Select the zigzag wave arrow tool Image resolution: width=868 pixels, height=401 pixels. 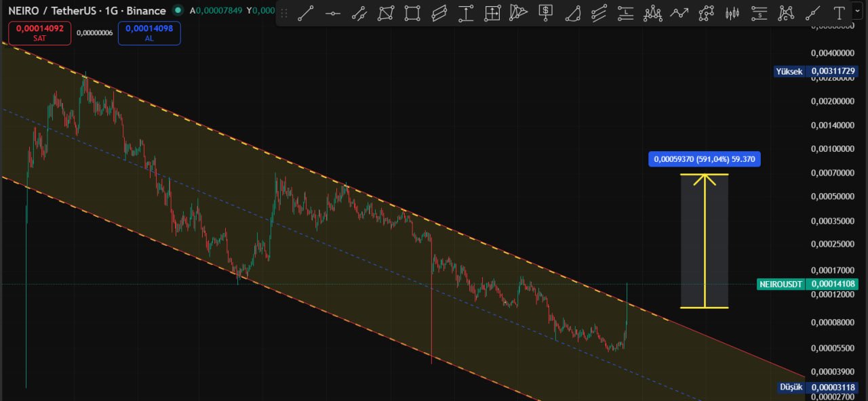click(x=679, y=13)
